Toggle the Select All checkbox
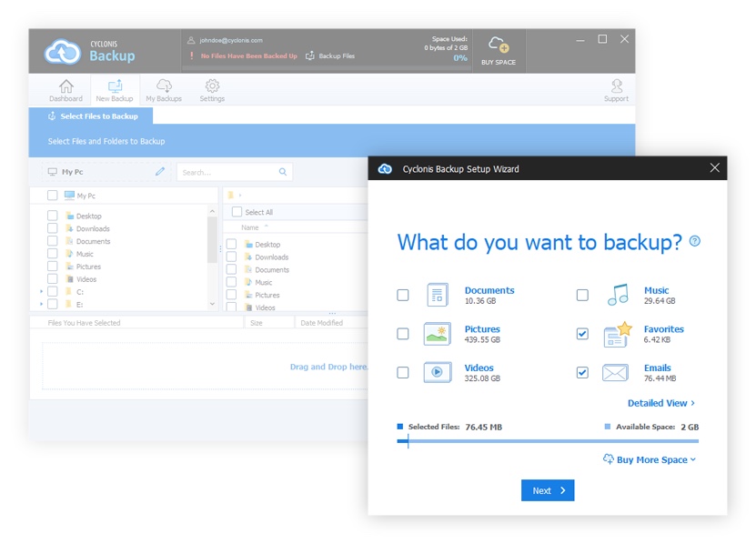 coord(235,212)
